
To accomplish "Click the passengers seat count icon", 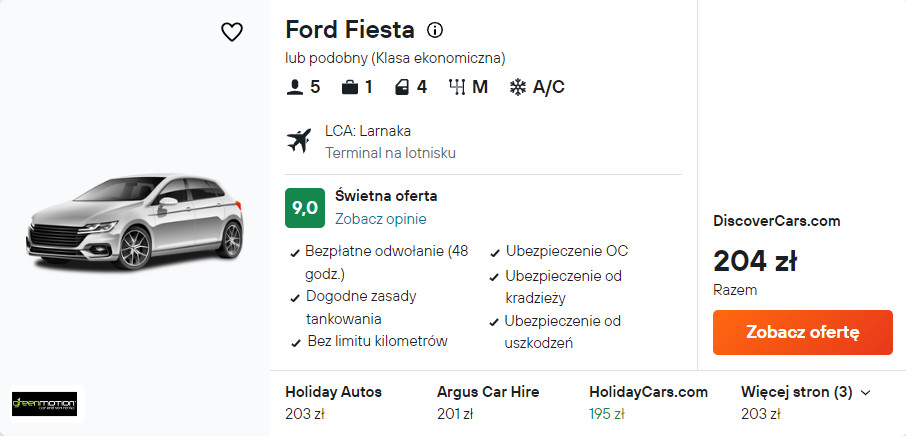I will point(294,87).
